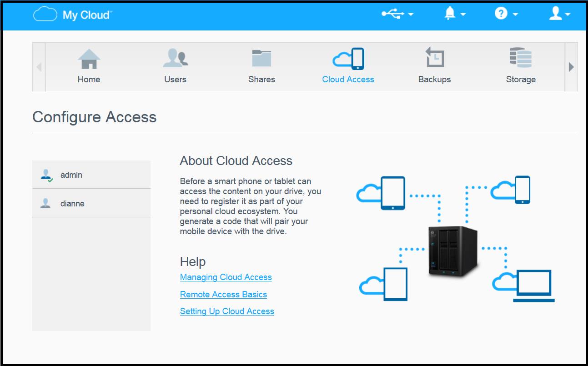Open the Managing Cloud Access help link

[x=226, y=277]
